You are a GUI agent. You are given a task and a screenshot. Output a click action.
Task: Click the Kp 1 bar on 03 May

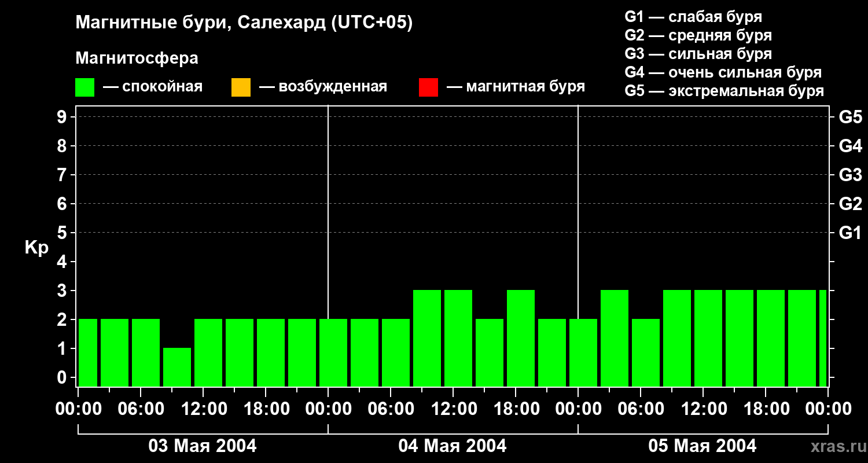pos(177,367)
